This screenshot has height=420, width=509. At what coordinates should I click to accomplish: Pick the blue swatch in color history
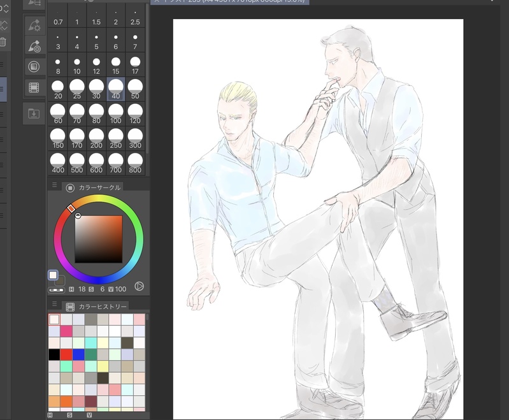pyautogui.click(x=78, y=354)
